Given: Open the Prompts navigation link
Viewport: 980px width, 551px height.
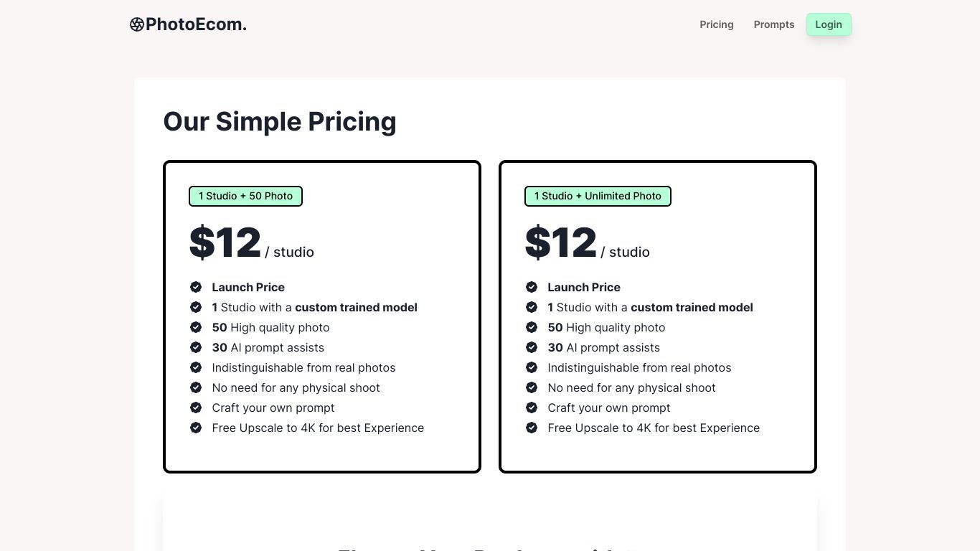Looking at the screenshot, I should point(774,24).
